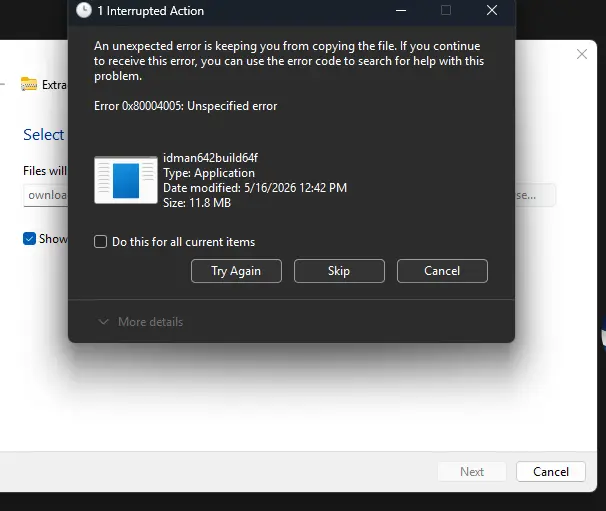Close the Extract wizard window behind
The height and width of the screenshot is (511, 606).
pyautogui.click(x=582, y=54)
